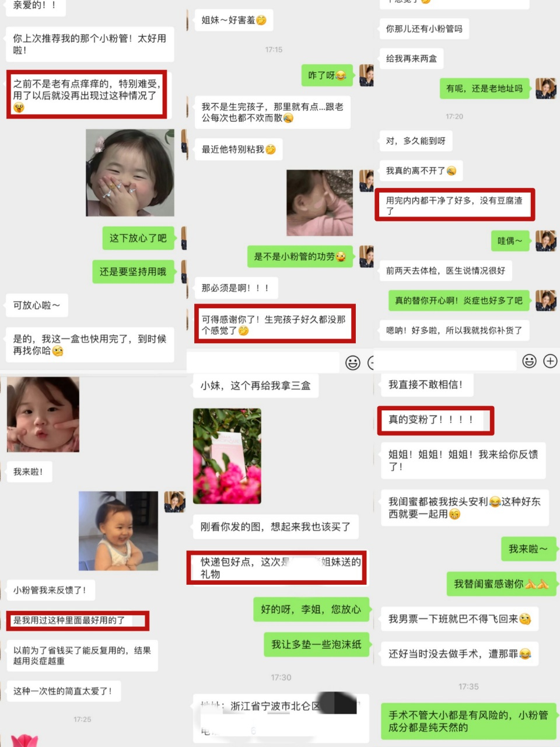
Task: Tap sender avatar beside 咋了呀 message
Action: pyautogui.click(x=366, y=75)
